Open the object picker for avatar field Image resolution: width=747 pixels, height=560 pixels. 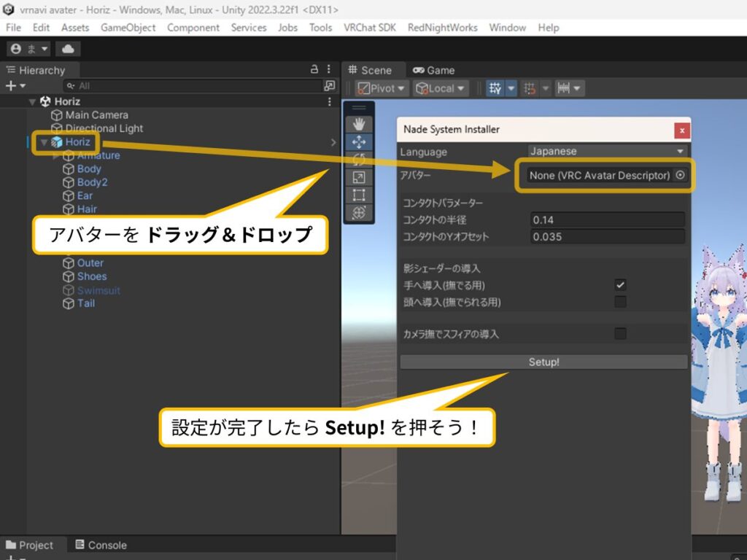680,175
